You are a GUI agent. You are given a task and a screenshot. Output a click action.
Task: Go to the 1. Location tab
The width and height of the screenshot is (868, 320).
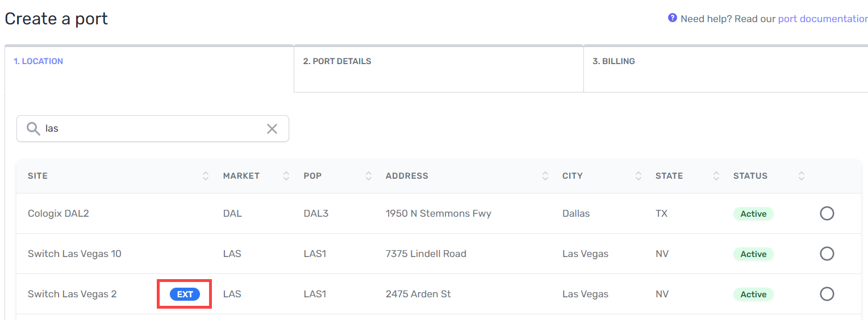39,61
